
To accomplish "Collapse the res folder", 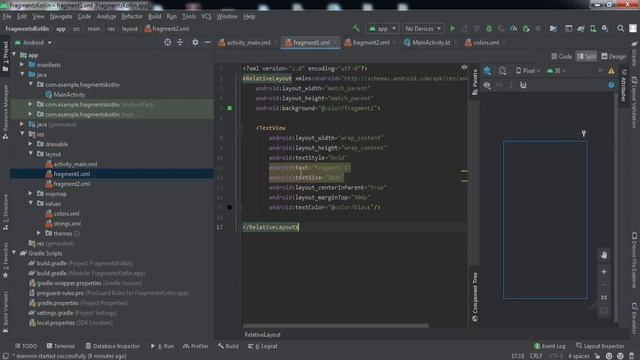I will [x=22, y=134].
